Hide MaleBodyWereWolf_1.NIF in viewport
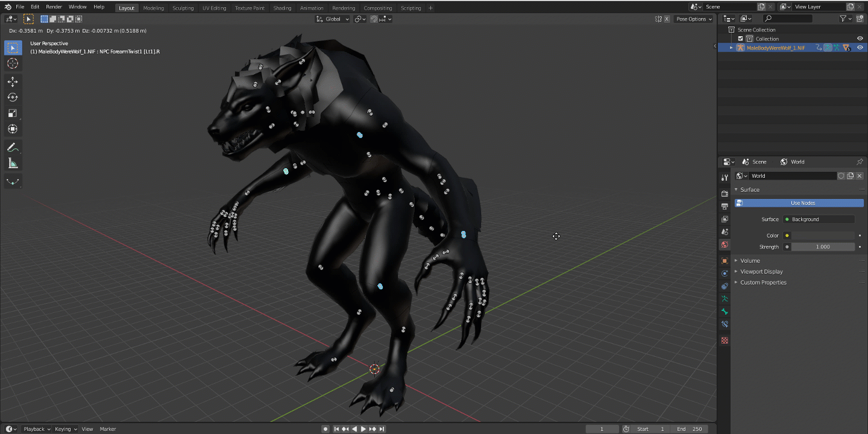The height and width of the screenshot is (434, 868). click(860, 48)
